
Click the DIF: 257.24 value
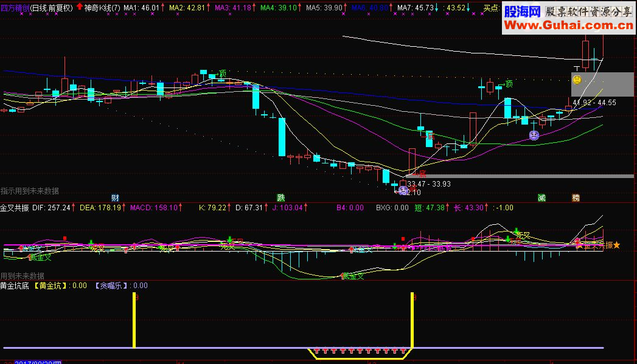pyautogui.click(x=51, y=208)
